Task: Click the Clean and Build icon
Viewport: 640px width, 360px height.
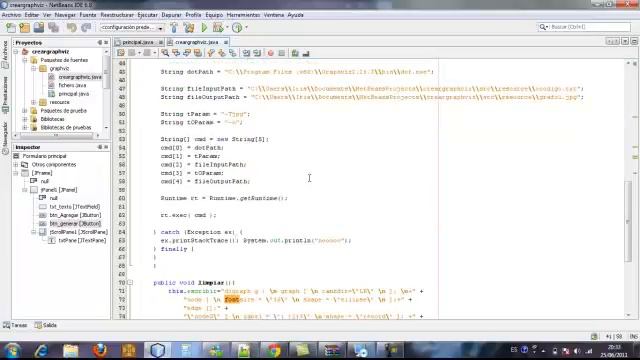Action: point(189,27)
